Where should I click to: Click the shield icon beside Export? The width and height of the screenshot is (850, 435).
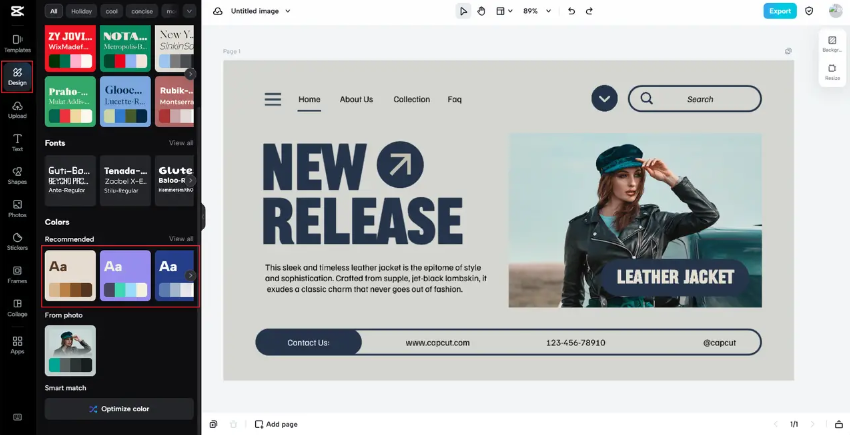coord(809,11)
